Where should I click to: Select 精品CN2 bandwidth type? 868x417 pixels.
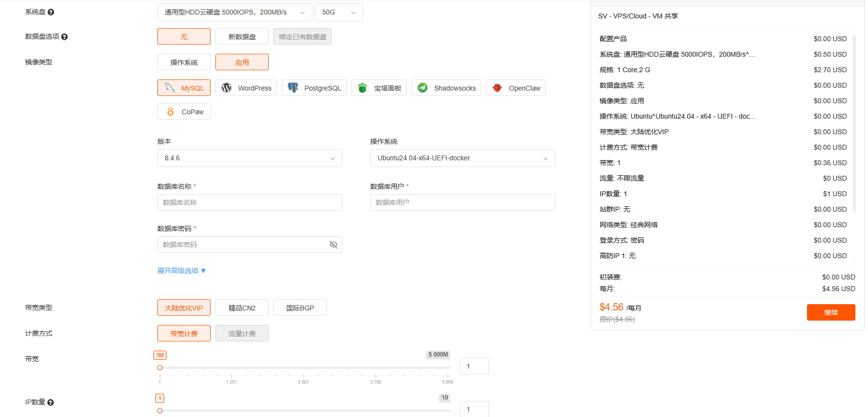click(x=242, y=308)
